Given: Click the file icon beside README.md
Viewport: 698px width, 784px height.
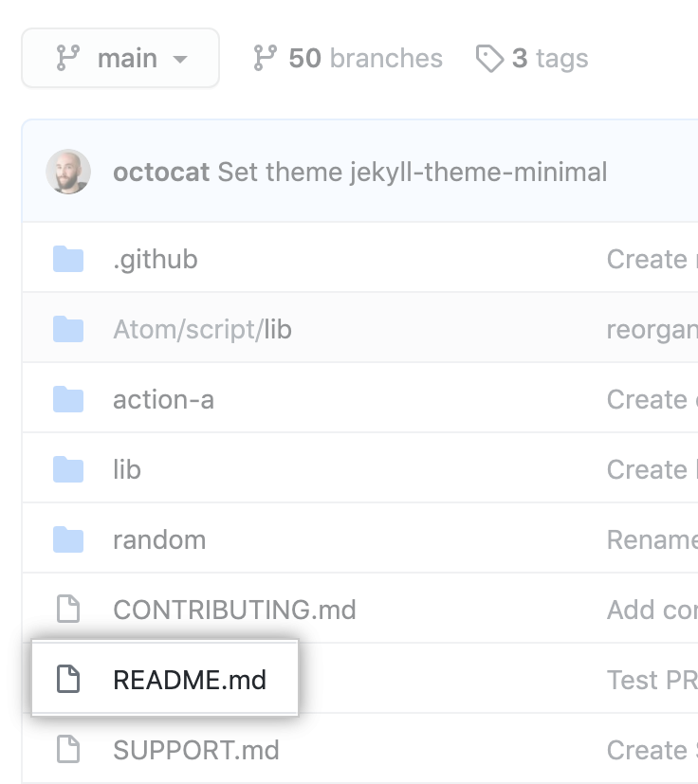Looking at the screenshot, I should (x=68, y=680).
